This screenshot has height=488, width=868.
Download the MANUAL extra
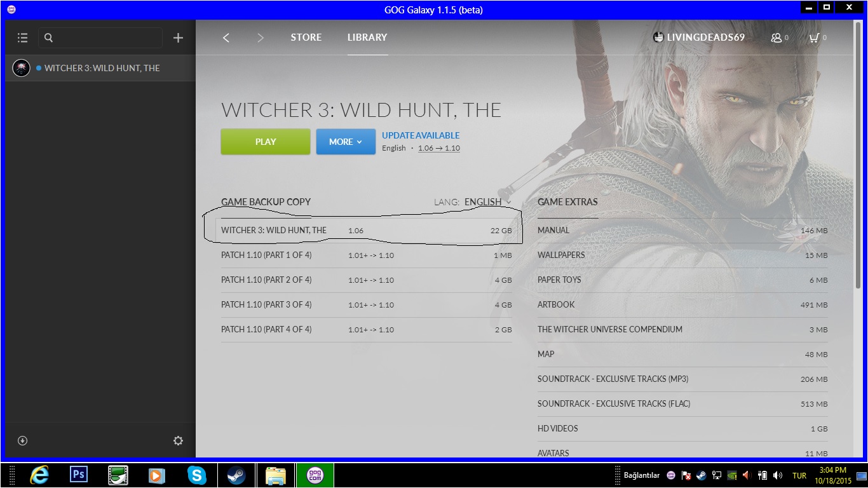click(x=682, y=230)
